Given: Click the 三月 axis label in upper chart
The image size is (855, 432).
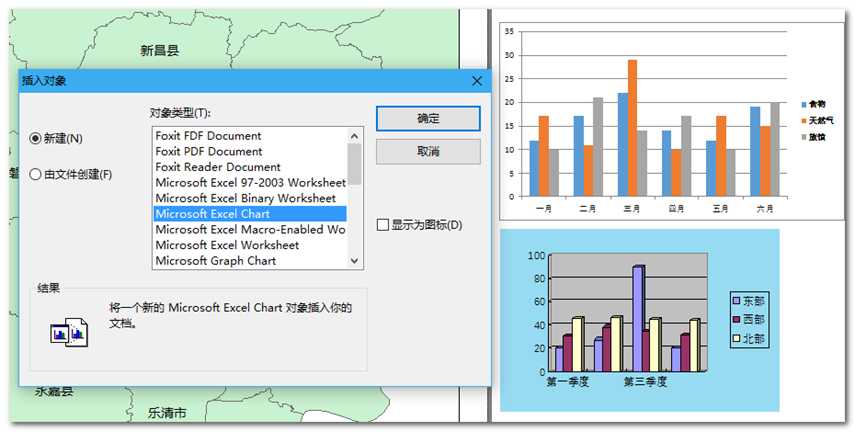Looking at the screenshot, I should [632, 209].
